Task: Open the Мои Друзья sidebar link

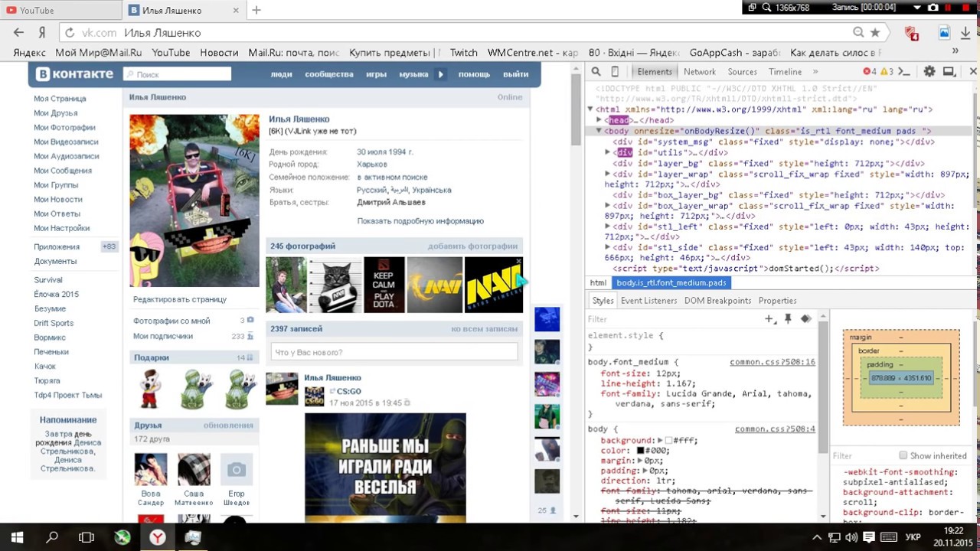Action: point(55,113)
